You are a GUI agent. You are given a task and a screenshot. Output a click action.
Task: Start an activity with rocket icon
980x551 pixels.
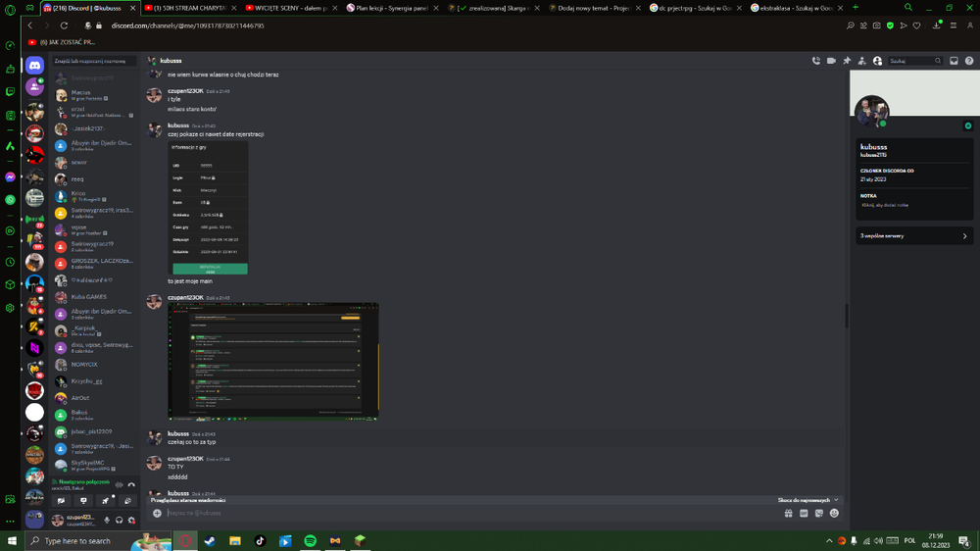(106, 500)
